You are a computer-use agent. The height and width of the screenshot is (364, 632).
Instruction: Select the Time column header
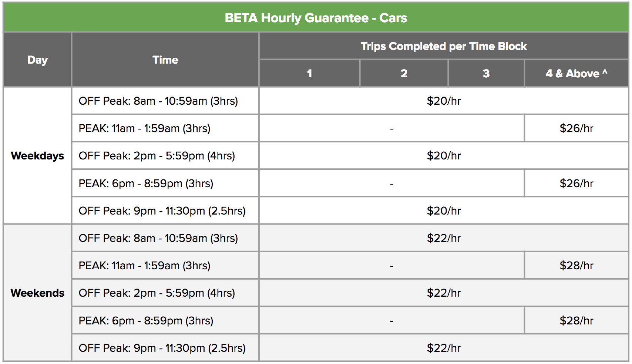click(165, 60)
